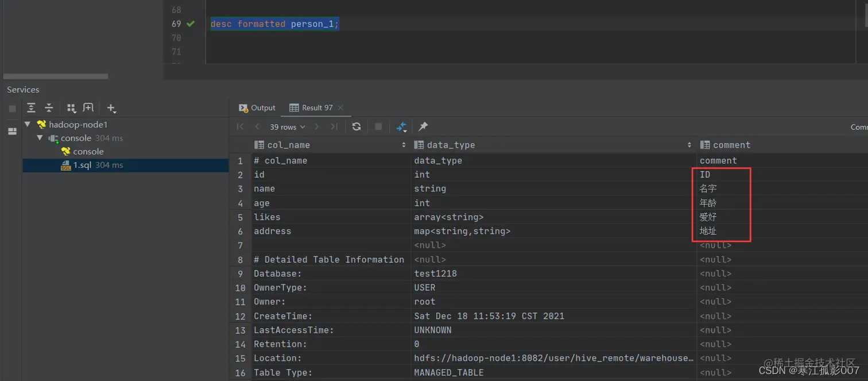Click the 'CreateTime:' cell

coord(331,316)
